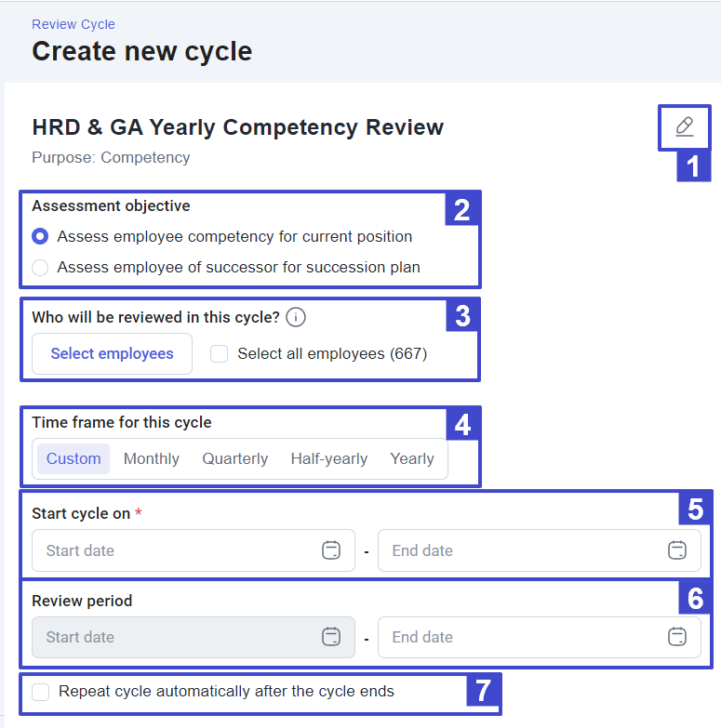Screen dimensions: 721x728
Task: Check the Select all employees (667) box
Action: [x=219, y=354]
